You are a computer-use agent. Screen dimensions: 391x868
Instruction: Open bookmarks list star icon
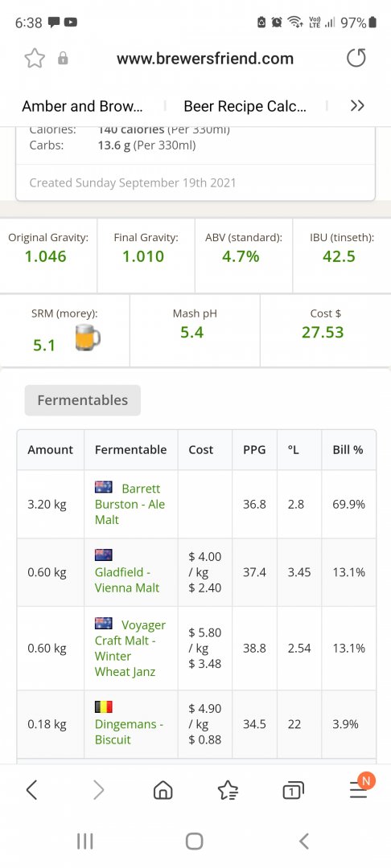(x=228, y=790)
